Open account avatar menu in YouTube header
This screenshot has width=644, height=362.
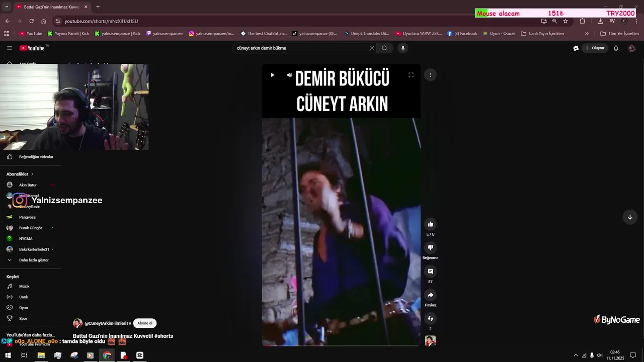[631, 48]
